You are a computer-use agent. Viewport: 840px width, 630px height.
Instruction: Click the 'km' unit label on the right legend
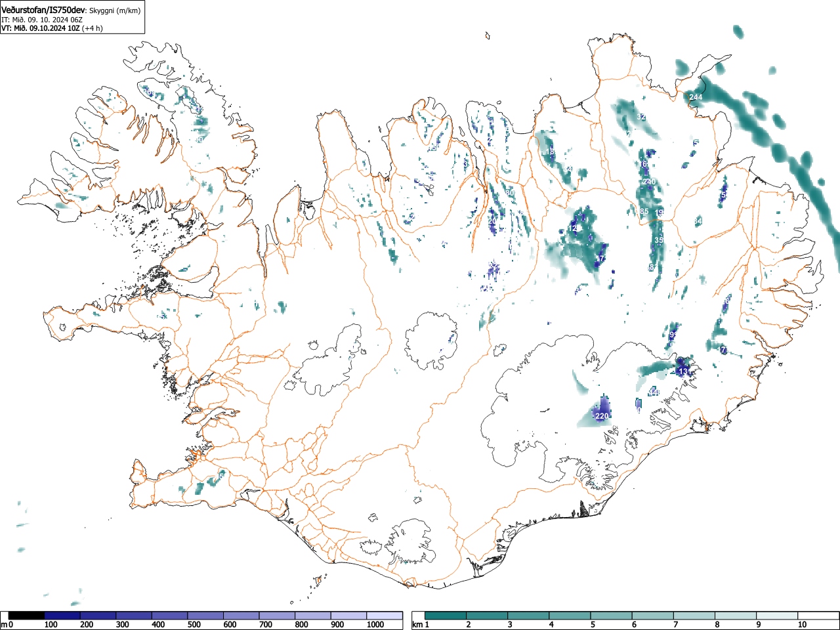point(417,625)
